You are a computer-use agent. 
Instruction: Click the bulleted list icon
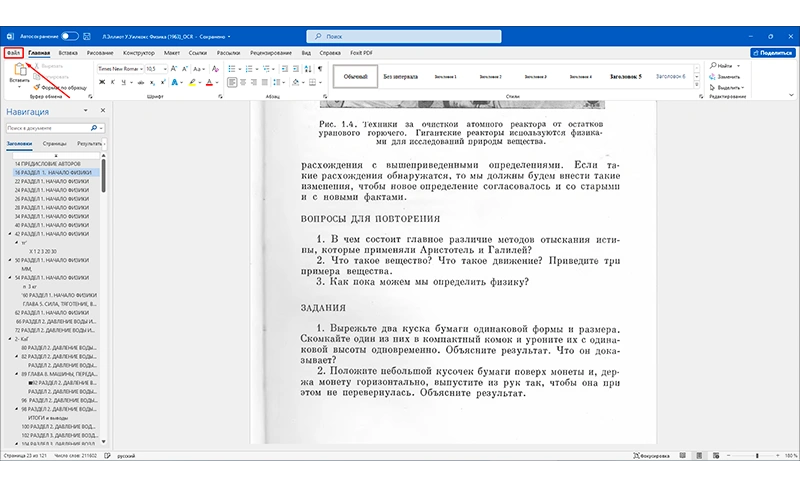coord(232,68)
